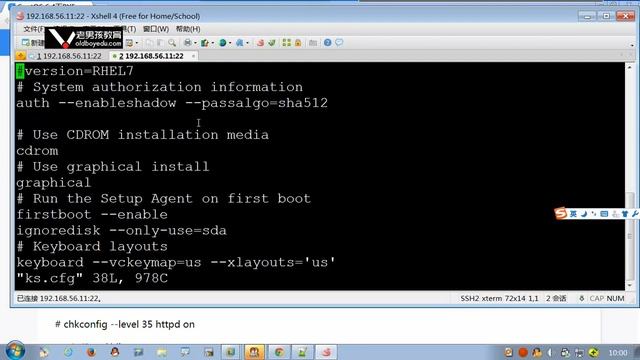The image size is (640, 360).
Task: Toggle punctuation mode icon on IME bar
Action: (593, 214)
